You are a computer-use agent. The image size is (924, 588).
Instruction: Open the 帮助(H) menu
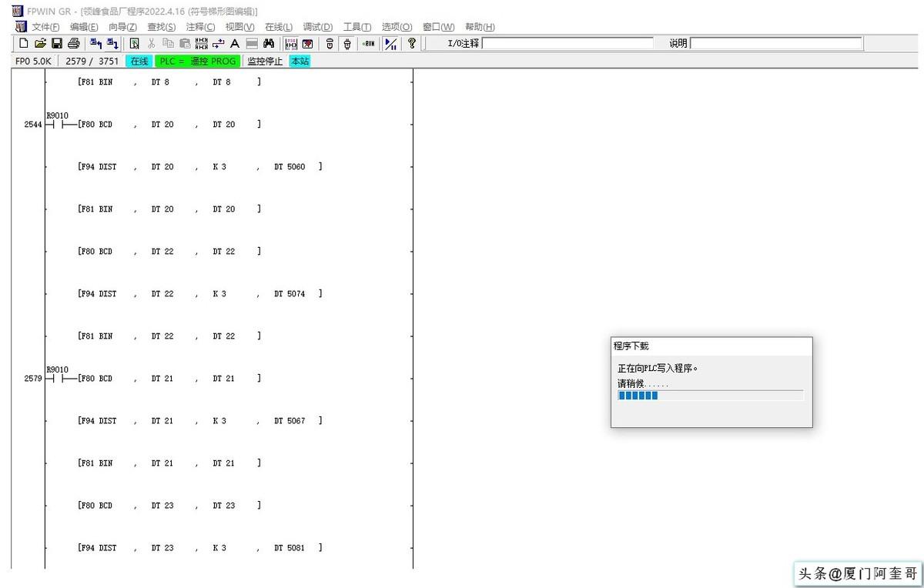(x=480, y=27)
